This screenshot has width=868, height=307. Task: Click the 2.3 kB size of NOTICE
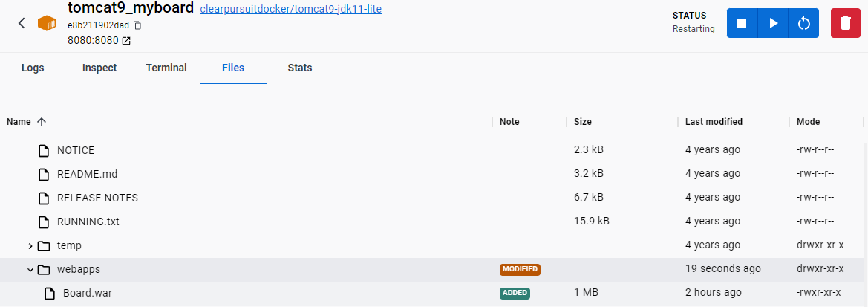point(589,150)
